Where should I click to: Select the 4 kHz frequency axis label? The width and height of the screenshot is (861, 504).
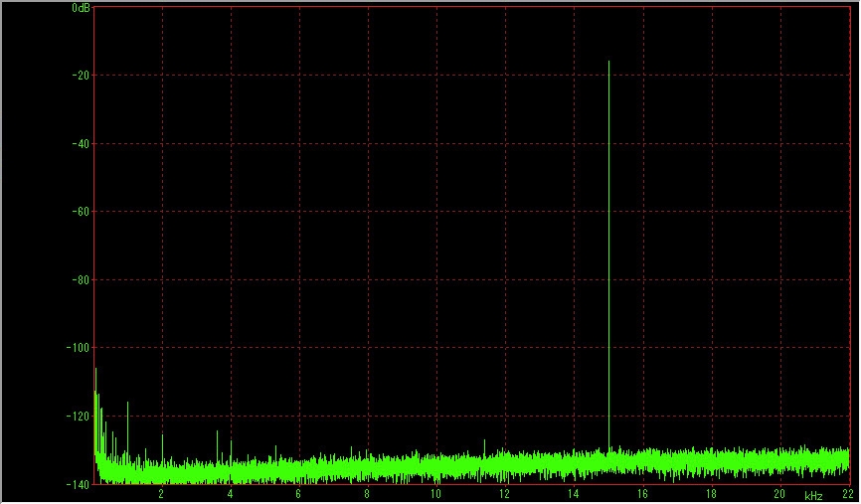[x=230, y=494]
